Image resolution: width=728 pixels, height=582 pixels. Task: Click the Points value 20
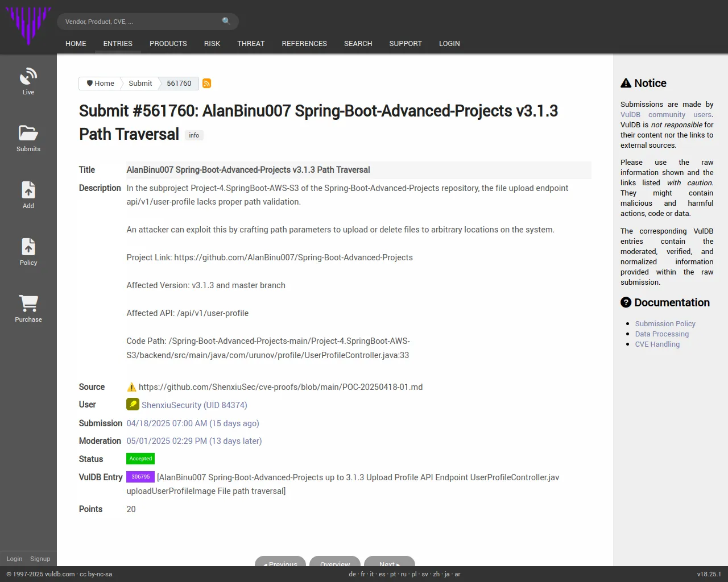[131, 509]
